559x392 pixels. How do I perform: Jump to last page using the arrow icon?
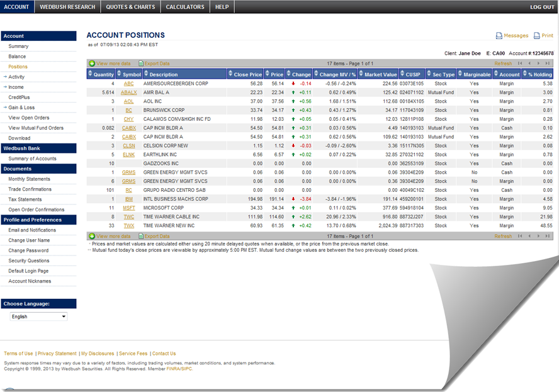[548, 63]
